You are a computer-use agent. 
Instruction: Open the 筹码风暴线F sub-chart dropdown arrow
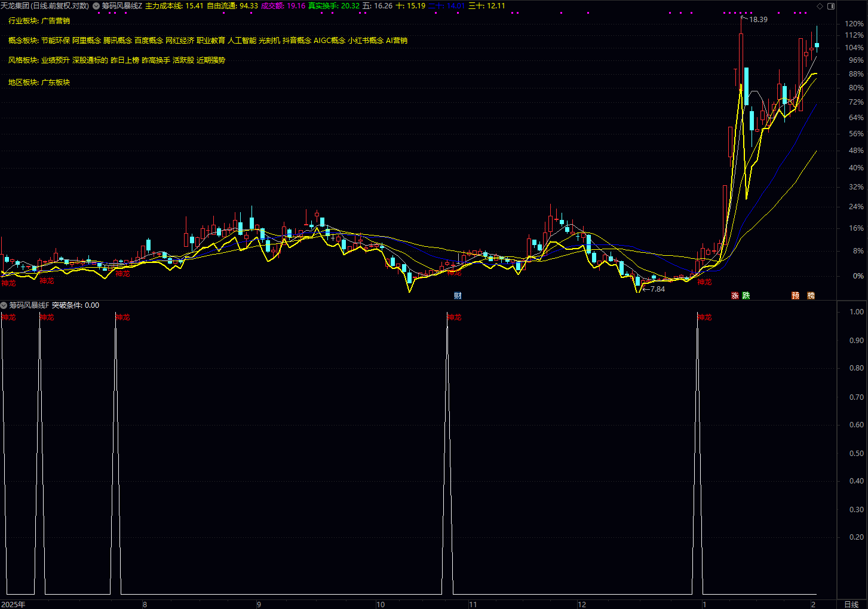[x=4, y=305]
